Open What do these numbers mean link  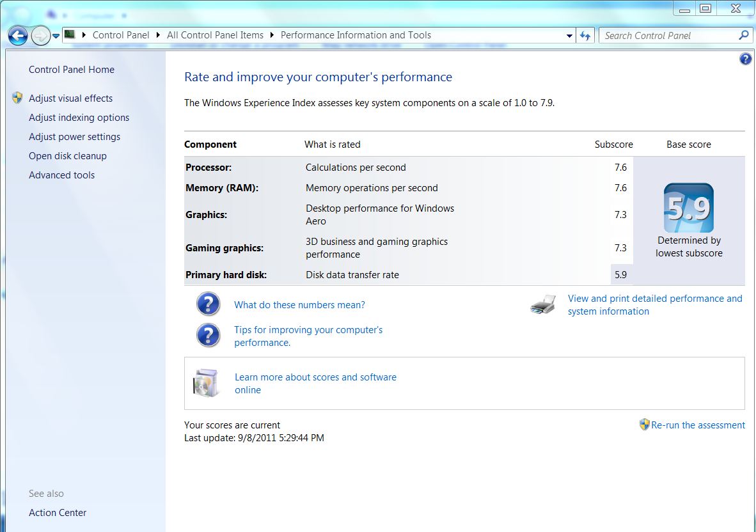click(x=299, y=305)
